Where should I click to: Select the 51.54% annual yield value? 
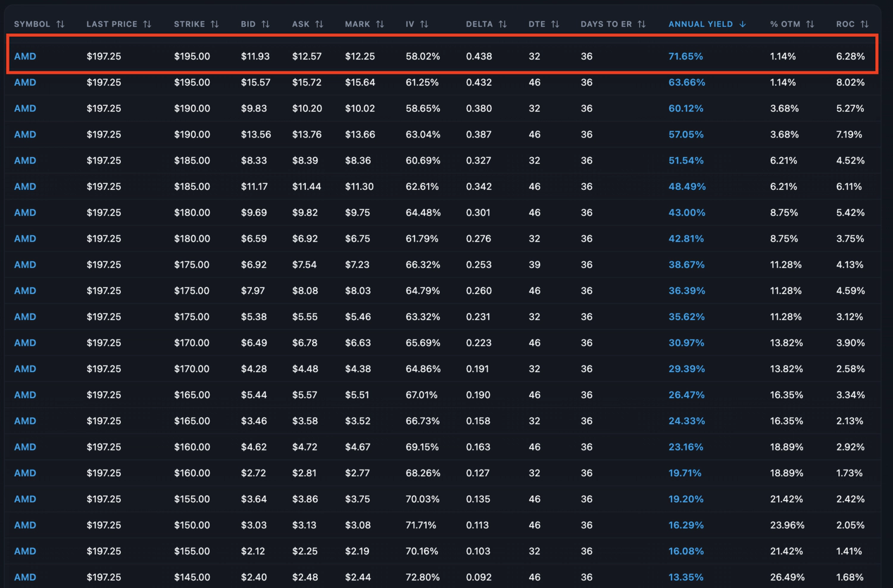click(686, 161)
